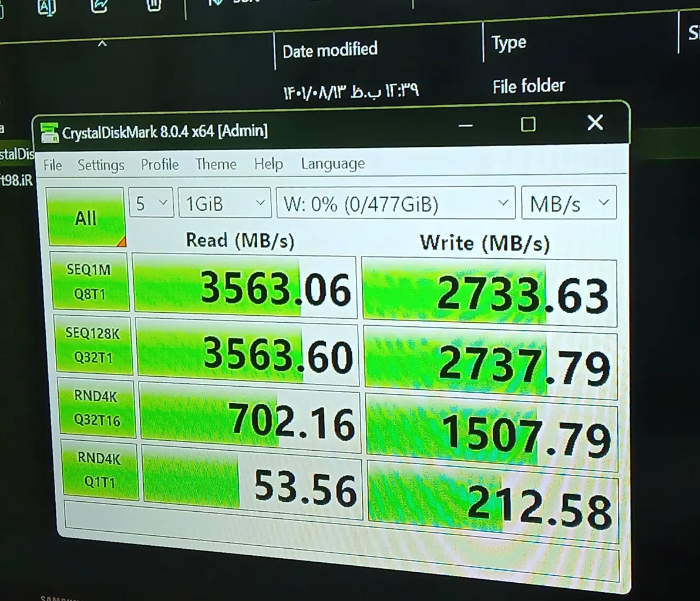Click the CrystalDiskMark 8.0.4 x64 [Admin] title text

(x=165, y=132)
